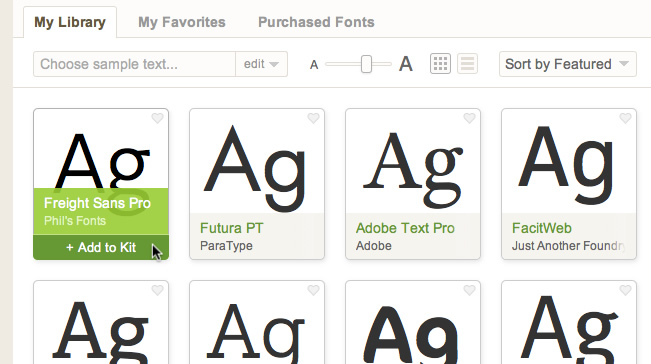
Task: Open the Futura PT font link
Action: tap(231, 228)
